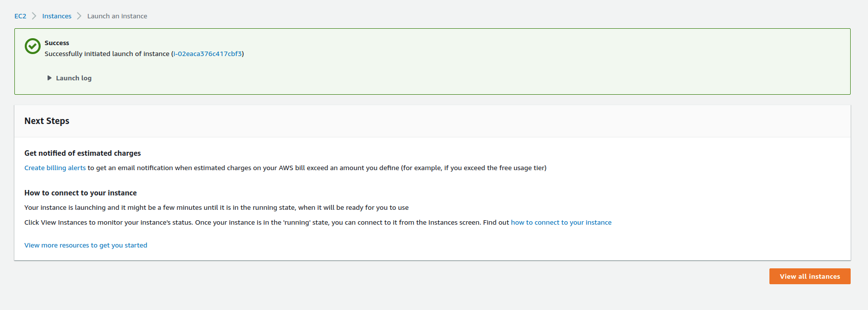Click the Click View Instances to monitor sentence
Image resolution: width=868 pixels, height=310 pixels.
point(253,222)
